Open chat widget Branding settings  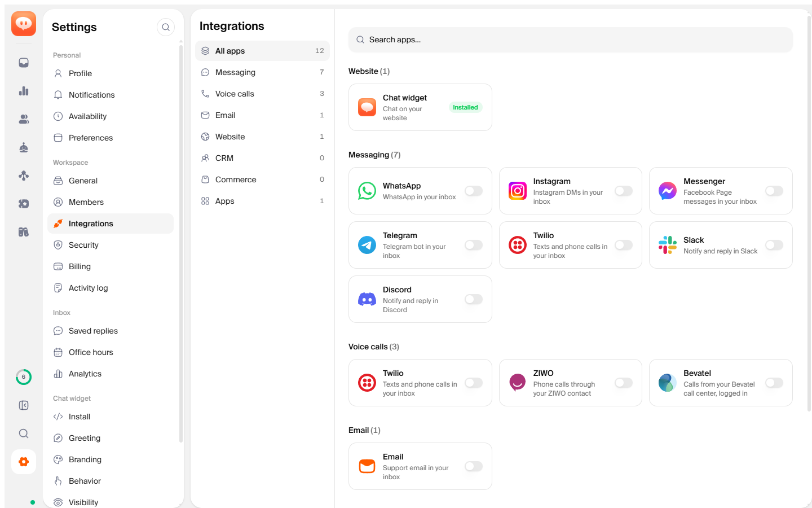(x=111, y=459)
